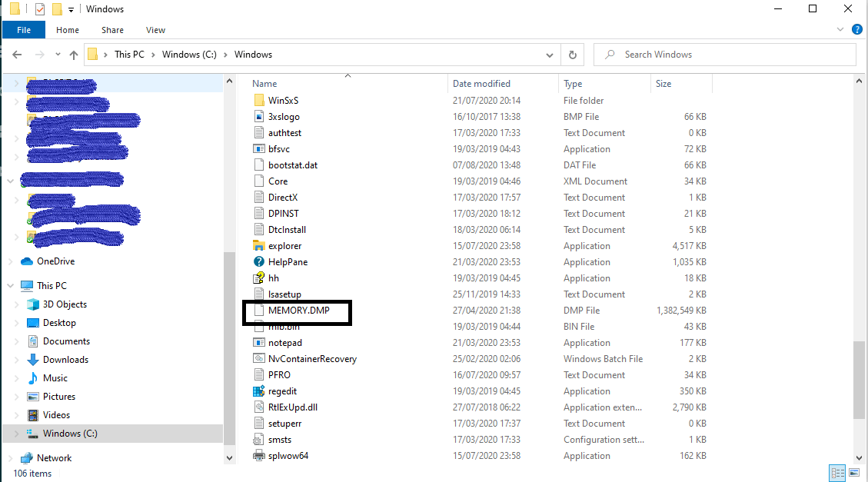The height and width of the screenshot is (482, 868).
Task: Expand the OneDrive tree node
Action: click(11, 261)
